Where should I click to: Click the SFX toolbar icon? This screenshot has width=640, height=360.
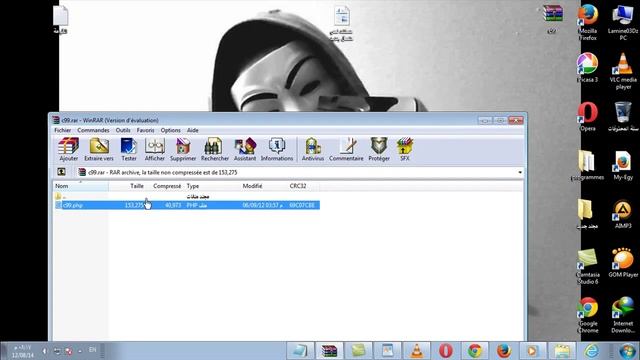click(404, 149)
